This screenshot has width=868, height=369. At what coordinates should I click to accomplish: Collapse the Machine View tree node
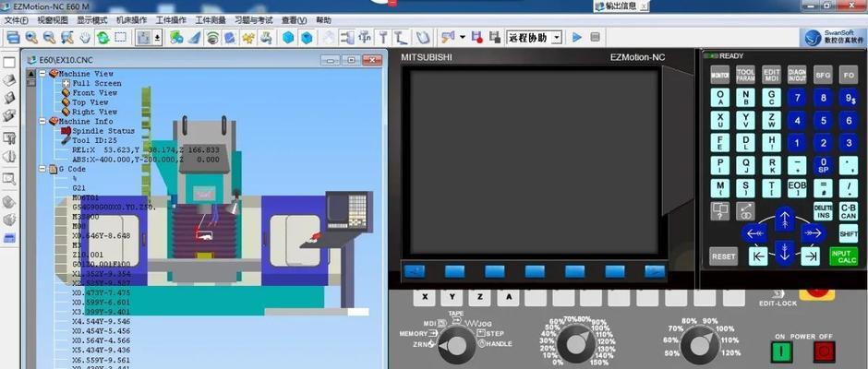(x=42, y=73)
